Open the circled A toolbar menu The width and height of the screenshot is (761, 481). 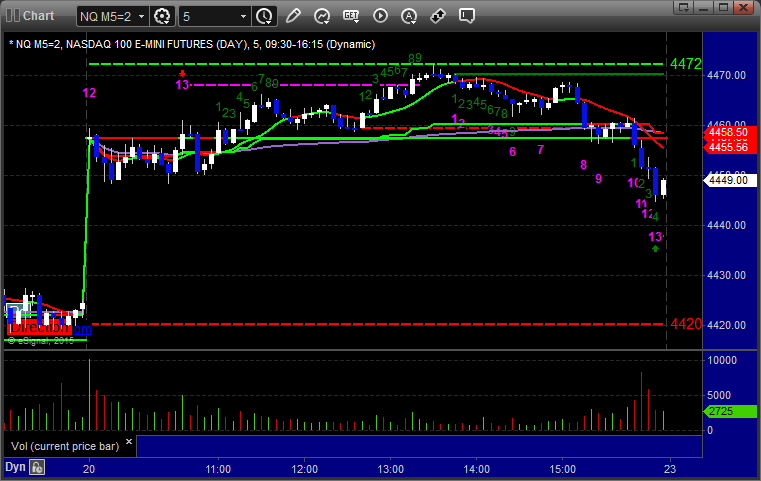[x=409, y=16]
